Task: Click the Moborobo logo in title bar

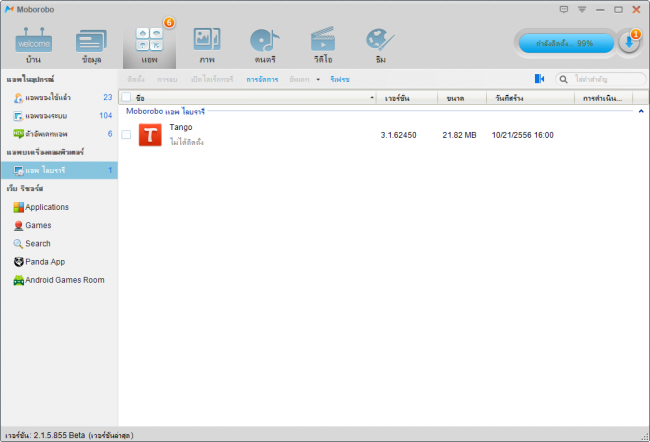Action: point(9,9)
